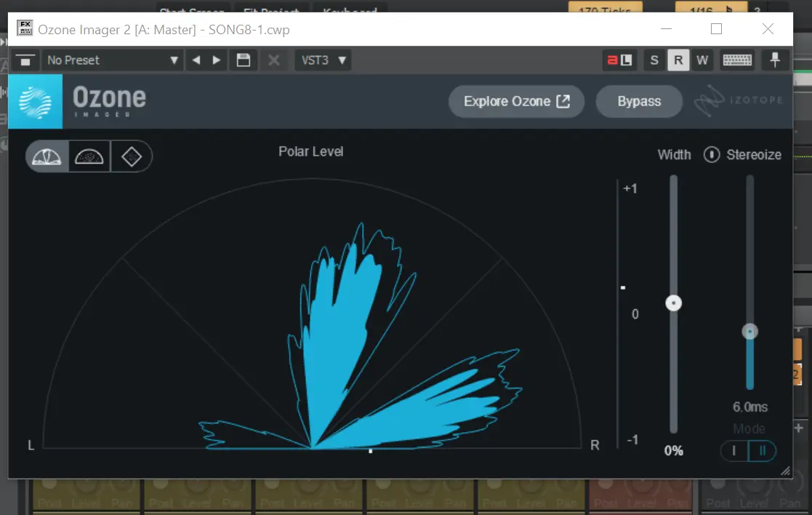Image resolution: width=812 pixels, height=515 pixels.
Task: Save the current preset with disk icon
Action: (244, 60)
